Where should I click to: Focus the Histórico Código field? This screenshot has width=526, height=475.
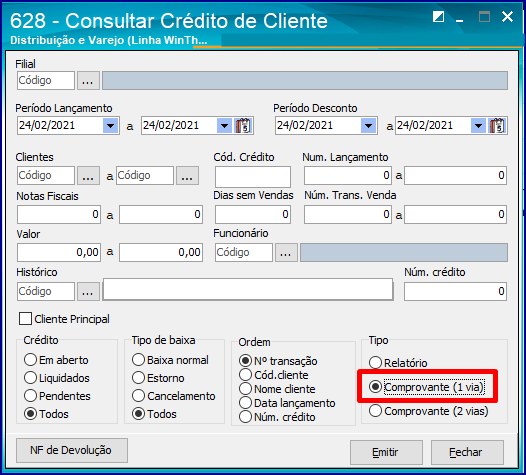[46, 292]
